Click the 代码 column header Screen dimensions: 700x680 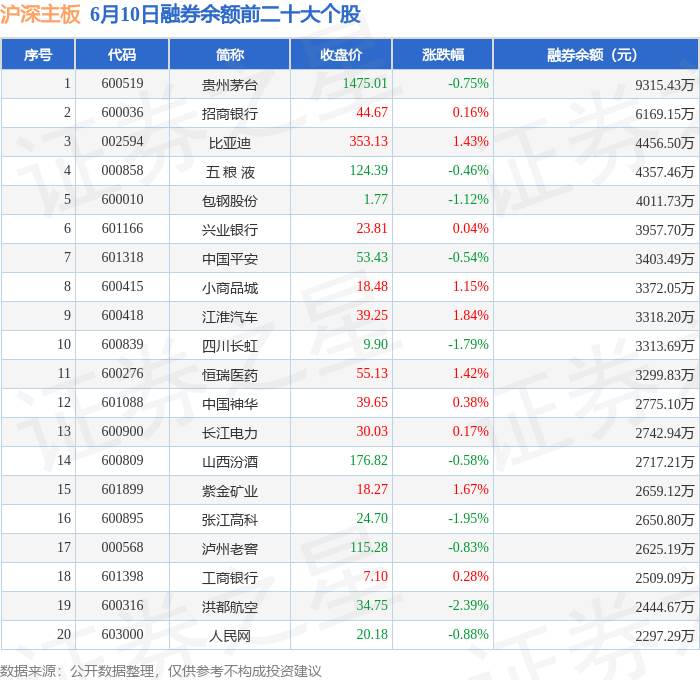click(122, 54)
